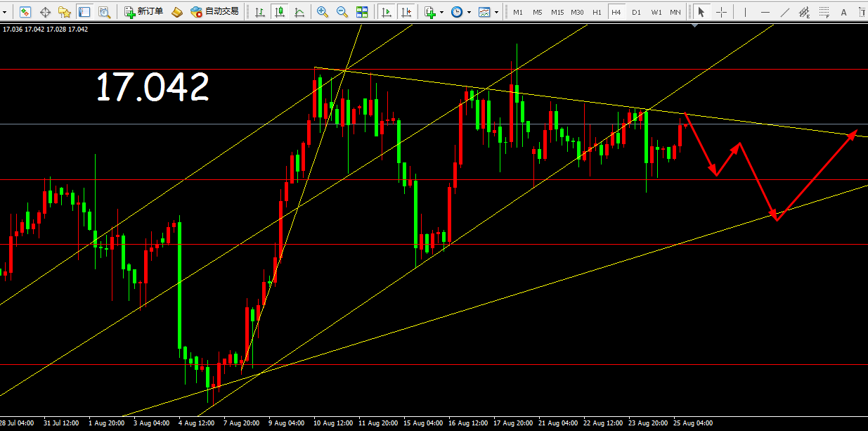This screenshot has width=868, height=431.
Task: Expand the periodicity clock dropdown arrow
Action: [469, 12]
